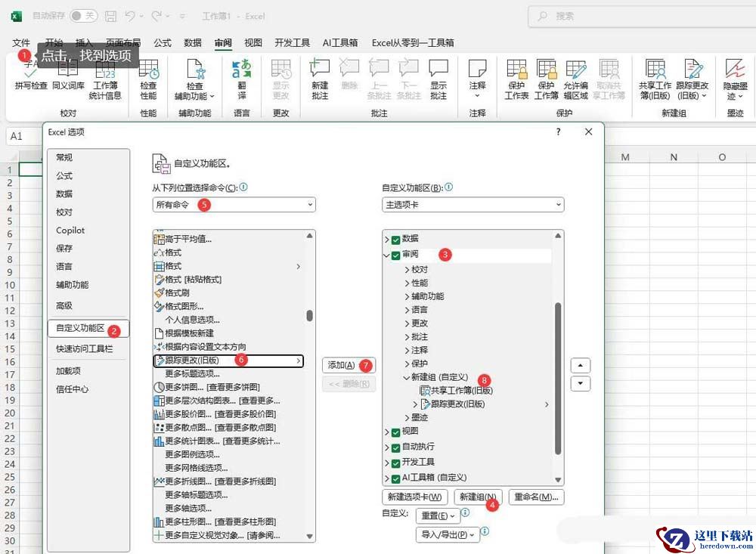The image size is (756, 554).
Task: Click the command list vertical scrollbar thumb
Action: (309, 315)
